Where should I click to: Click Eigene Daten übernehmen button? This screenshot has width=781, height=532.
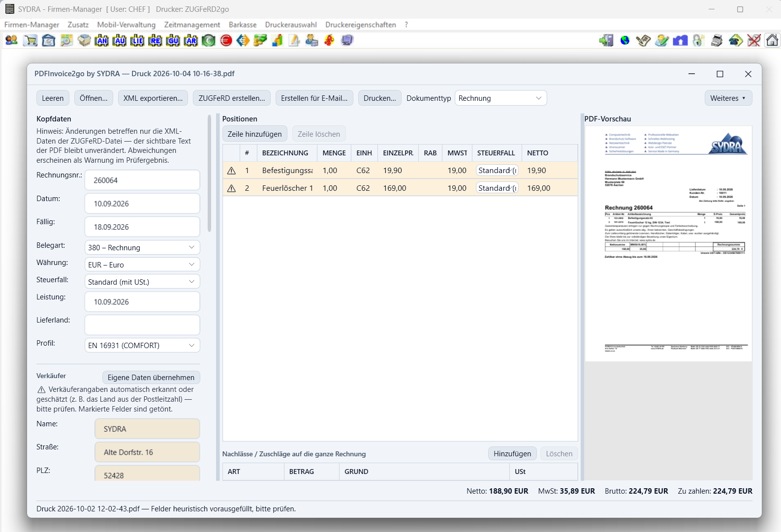(151, 377)
